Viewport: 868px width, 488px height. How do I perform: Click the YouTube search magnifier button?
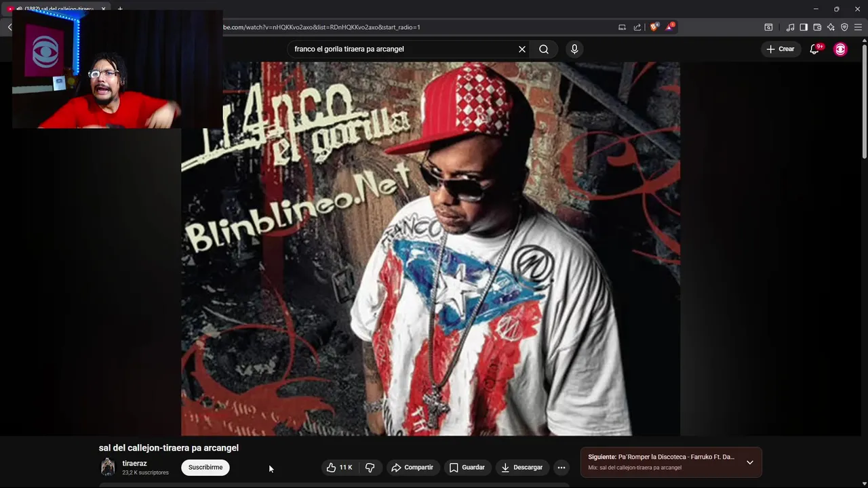[x=544, y=49]
